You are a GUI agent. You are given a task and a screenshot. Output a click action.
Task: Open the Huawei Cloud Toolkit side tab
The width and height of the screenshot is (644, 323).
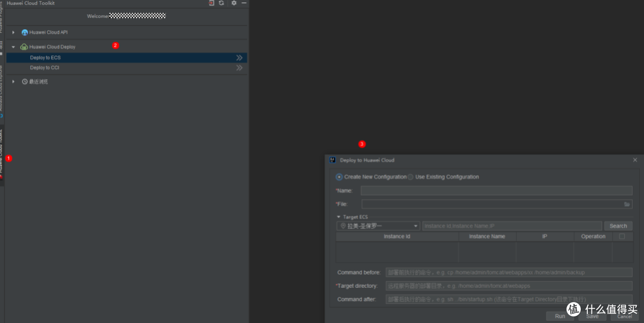point(2,155)
